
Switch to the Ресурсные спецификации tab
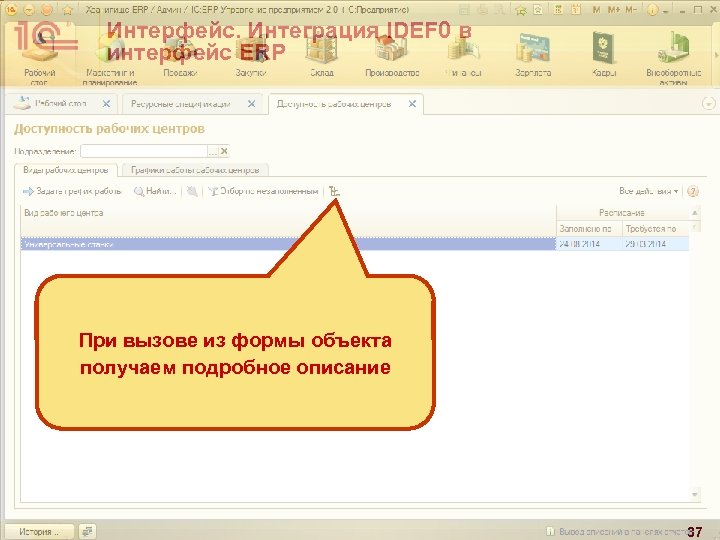181,104
